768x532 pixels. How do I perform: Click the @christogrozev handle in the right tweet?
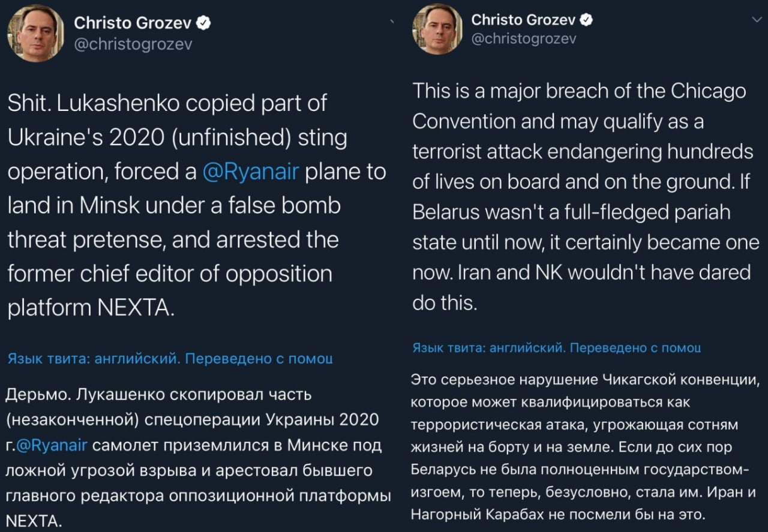tap(523, 38)
